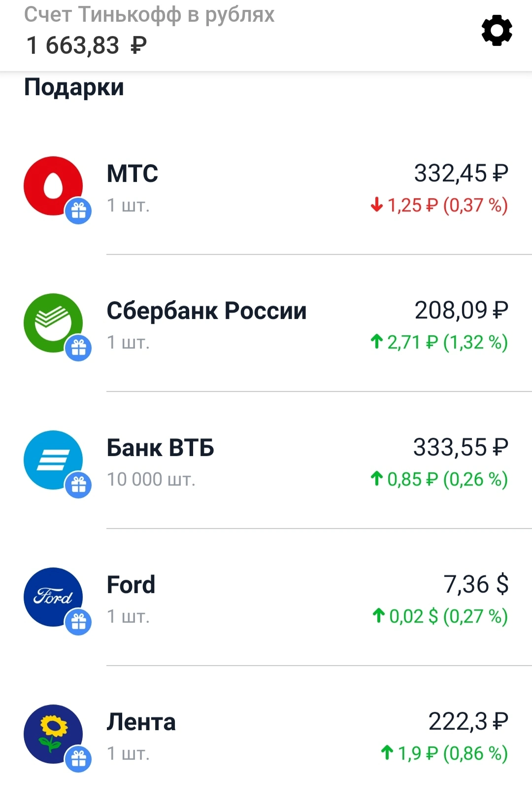This screenshot has width=532, height=808.
Task: Tap the gift badge on МТС logo
Action: 79,211
